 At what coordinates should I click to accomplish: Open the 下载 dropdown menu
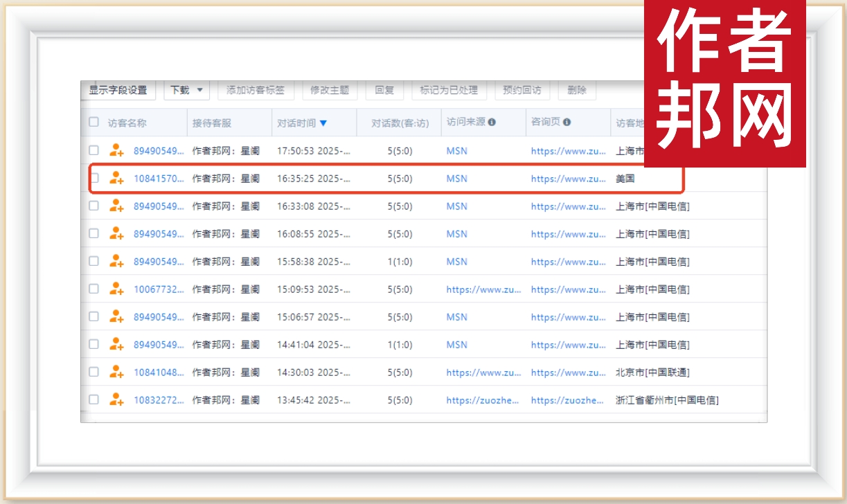[x=186, y=90]
